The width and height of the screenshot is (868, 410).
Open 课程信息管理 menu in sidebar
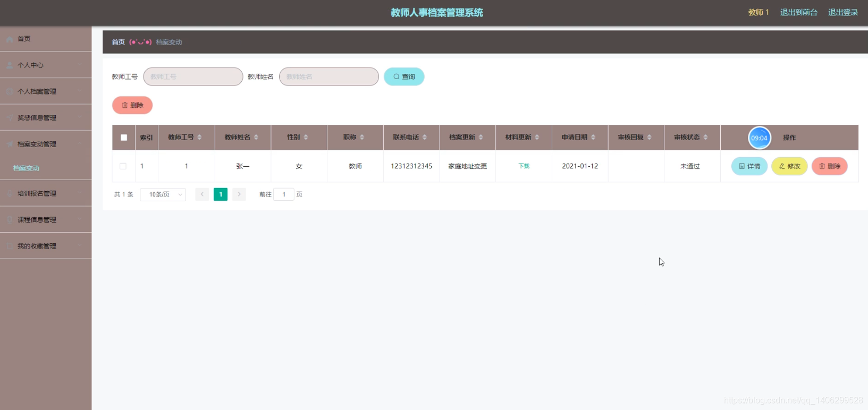click(x=46, y=220)
